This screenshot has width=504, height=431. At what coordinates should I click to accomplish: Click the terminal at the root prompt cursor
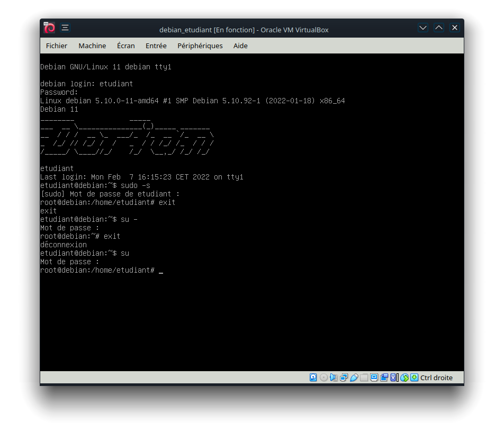click(x=161, y=271)
